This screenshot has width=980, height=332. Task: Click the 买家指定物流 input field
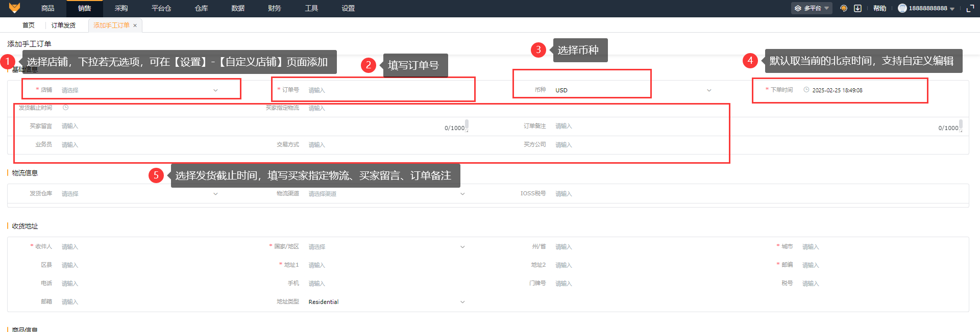pos(386,108)
